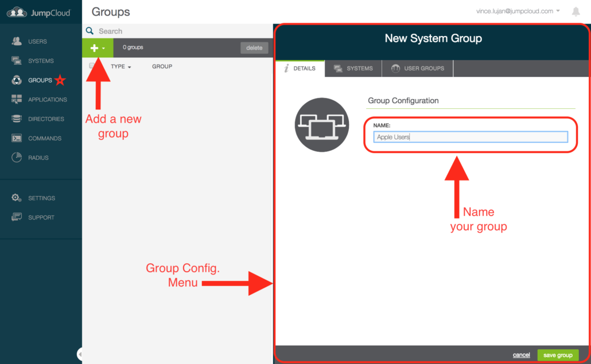591x364 pixels.
Task: Click the Applications grid icon
Action: pyautogui.click(x=17, y=100)
